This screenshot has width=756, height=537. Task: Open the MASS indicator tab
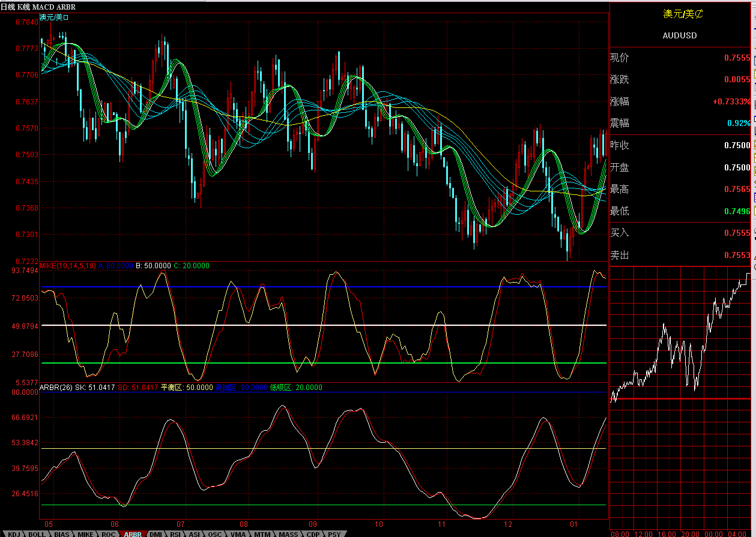(288, 533)
